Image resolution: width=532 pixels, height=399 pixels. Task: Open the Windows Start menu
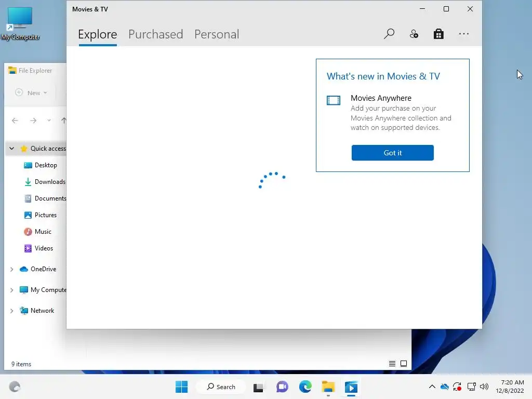pyautogui.click(x=181, y=387)
